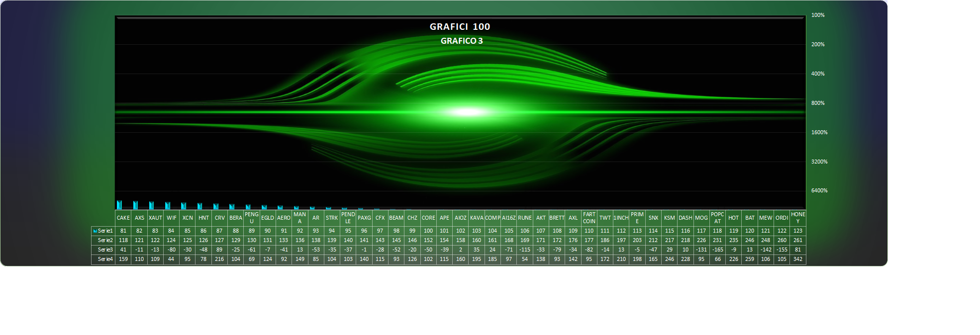This screenshot has height=335, width=980.
Task: Click the Serie4 row label
Action: tap(105, 259)
